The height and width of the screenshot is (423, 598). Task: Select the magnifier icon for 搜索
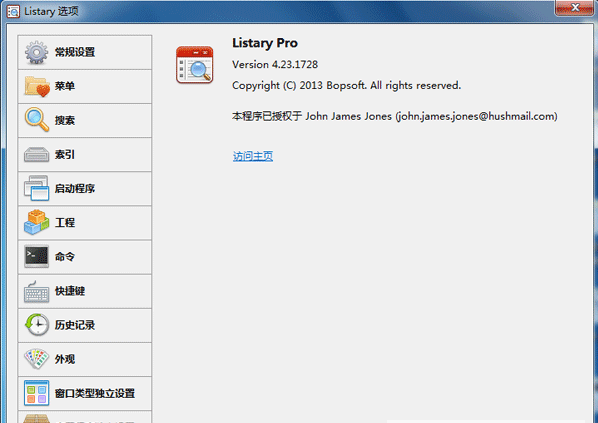coord(37,120)
